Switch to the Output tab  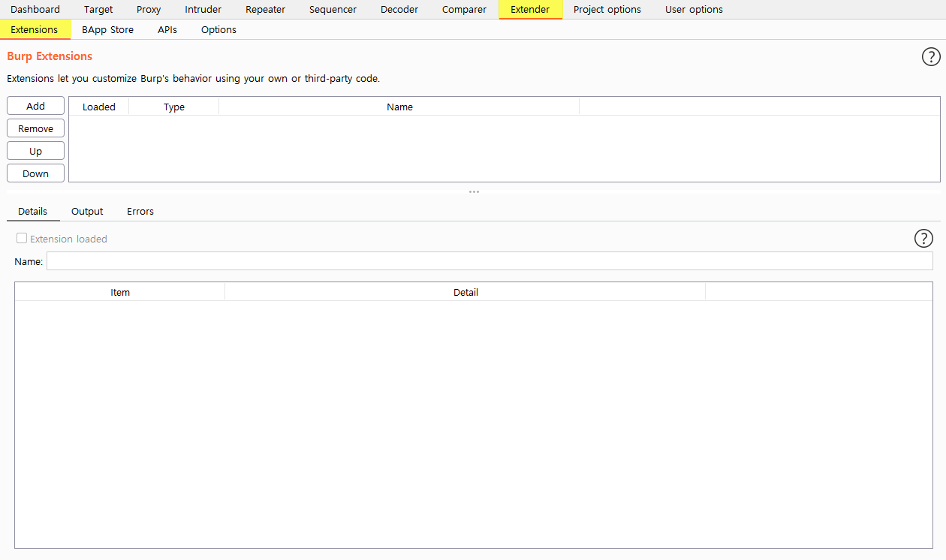click(87, 212)
